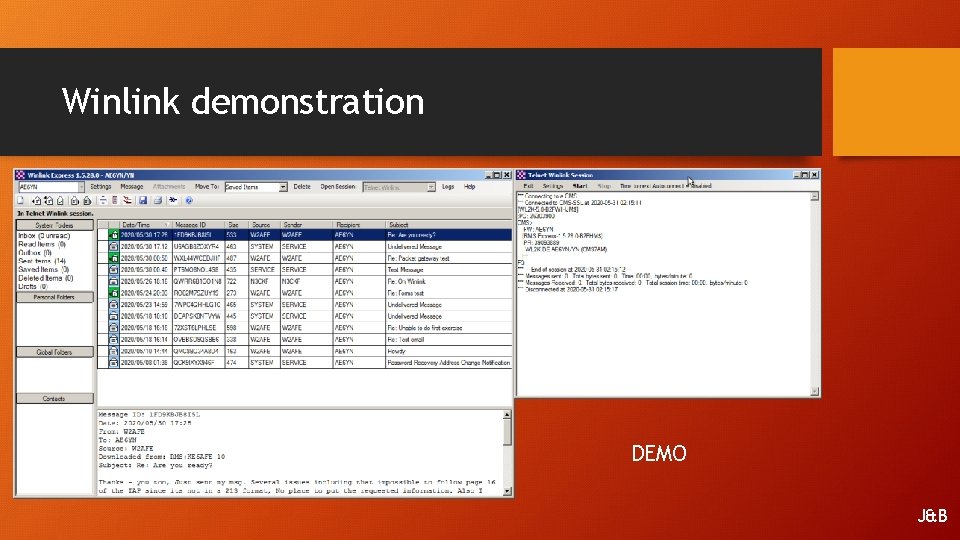This screenshot has height=540, width=960.
Task: Select the Deleted Items folder
Action: click(45, 278)
